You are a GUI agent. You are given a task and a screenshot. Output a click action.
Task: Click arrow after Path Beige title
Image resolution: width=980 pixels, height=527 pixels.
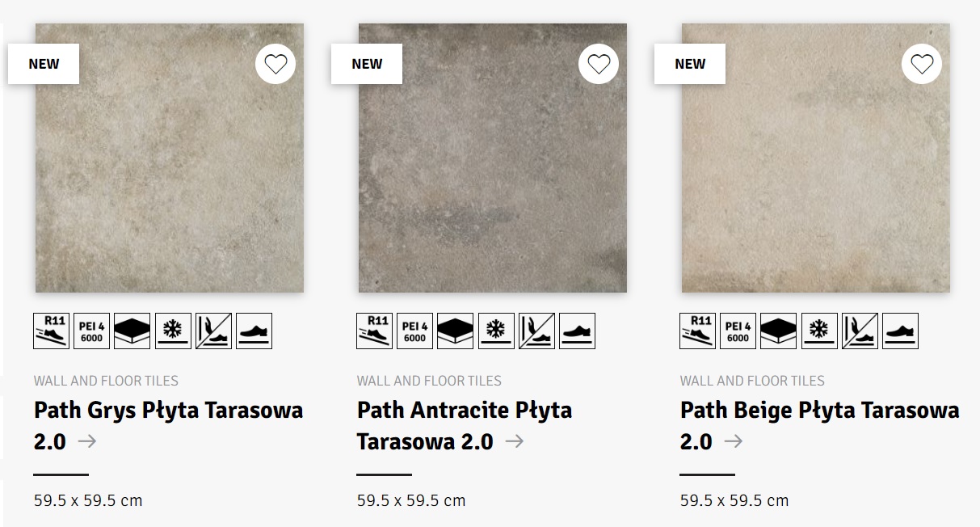tap(734, 441)
